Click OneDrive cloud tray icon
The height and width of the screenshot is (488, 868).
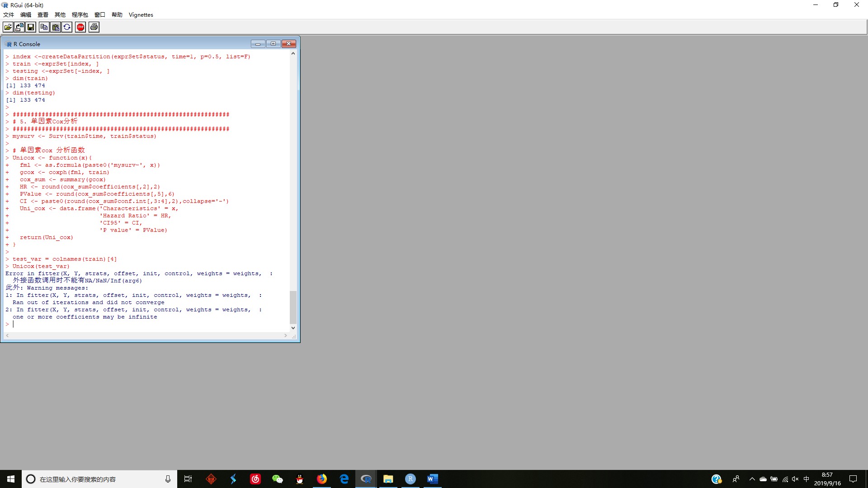pyautogui.click(x=763, y=479)
